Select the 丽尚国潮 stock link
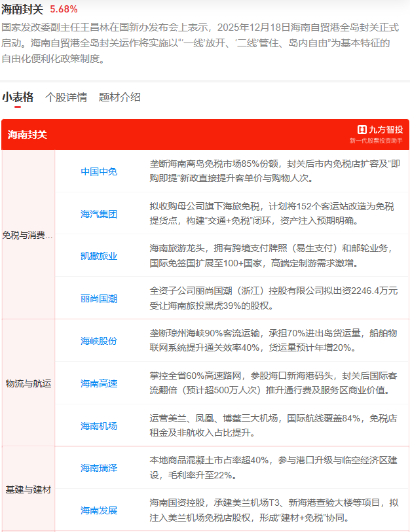The height and width of the screenshot is (532, 410). pyautogui.click(x=99, y=298)
